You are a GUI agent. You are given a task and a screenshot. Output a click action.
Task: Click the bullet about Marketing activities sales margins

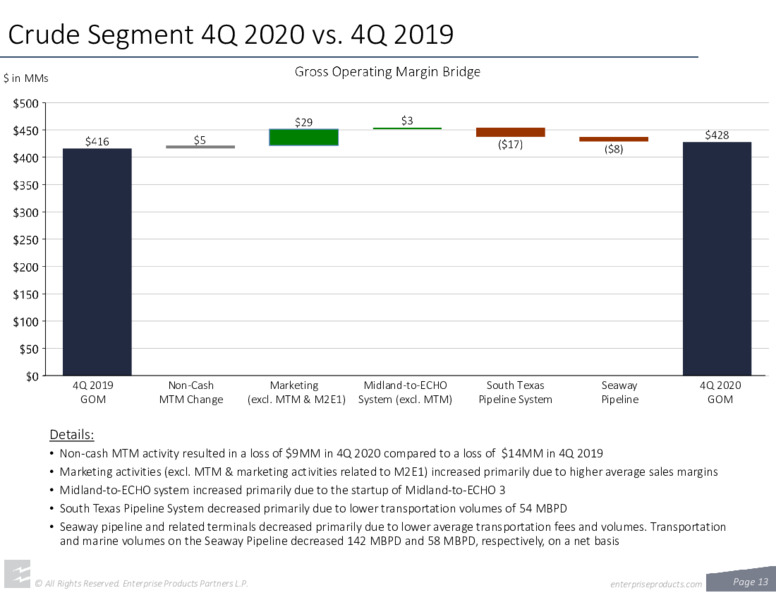pyautogui.click(x=384, y=472)
